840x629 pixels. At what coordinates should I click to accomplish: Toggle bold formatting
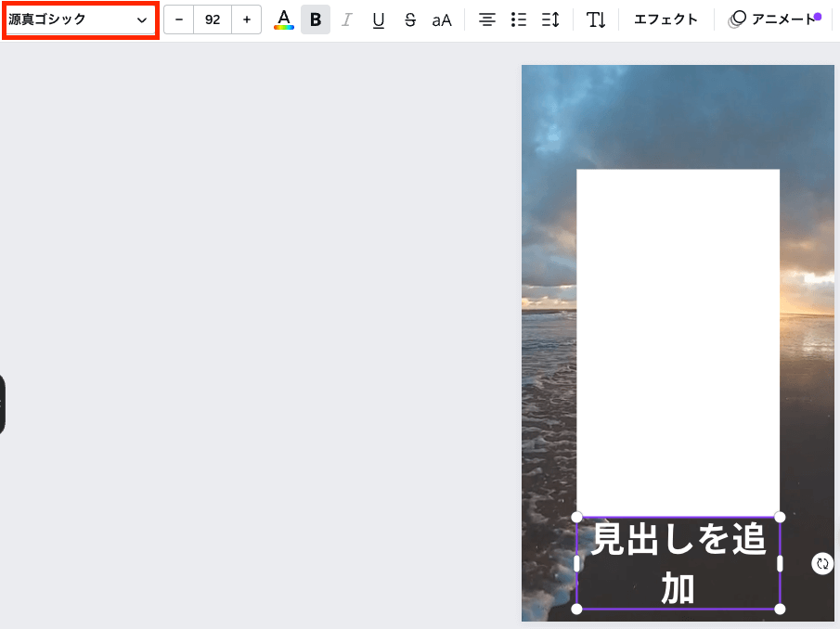click(316, 19)
